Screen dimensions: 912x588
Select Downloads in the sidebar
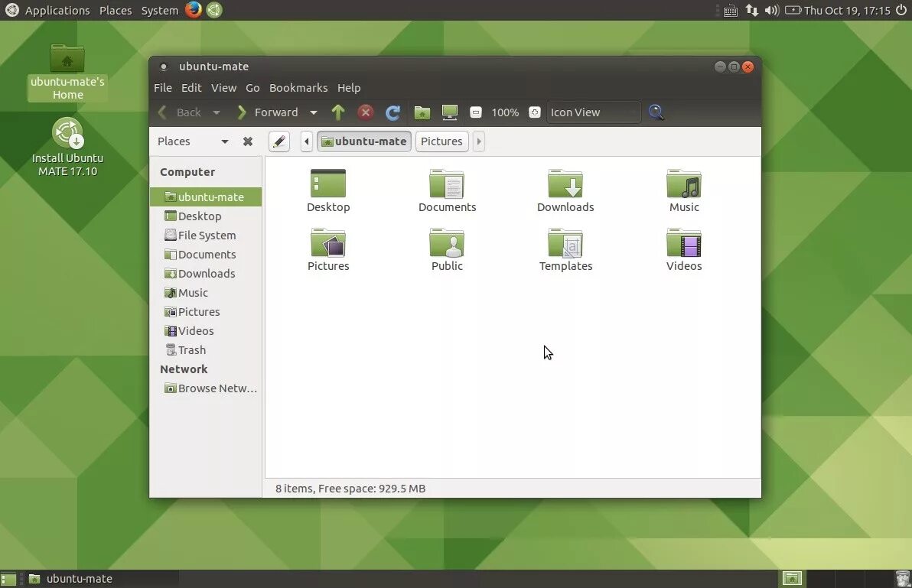tap(205, 274)
